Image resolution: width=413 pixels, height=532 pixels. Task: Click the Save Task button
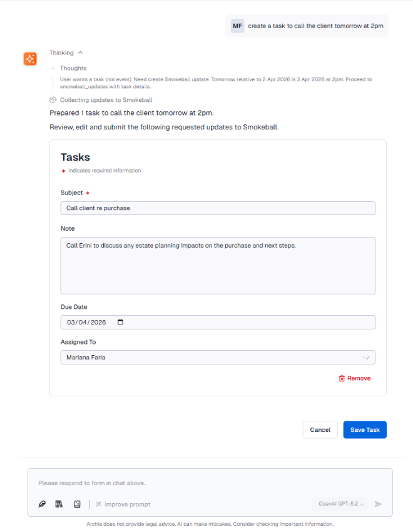(365, 429)
